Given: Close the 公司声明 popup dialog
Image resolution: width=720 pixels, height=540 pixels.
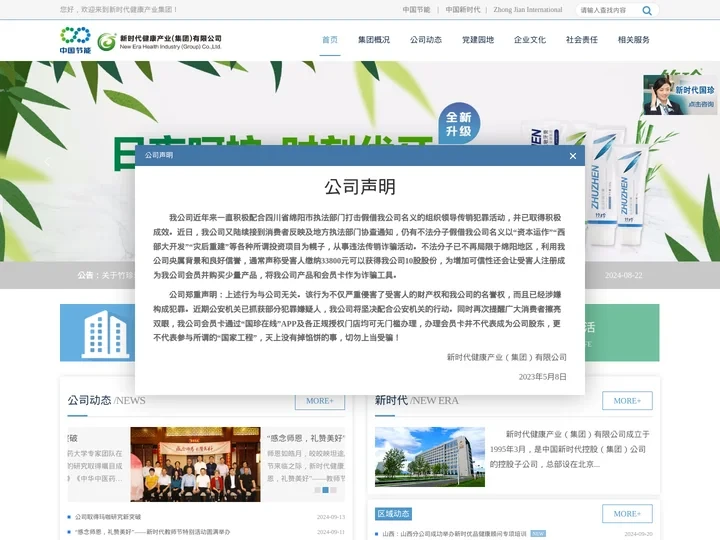Looking at the screenshot, I should [573, 156].
